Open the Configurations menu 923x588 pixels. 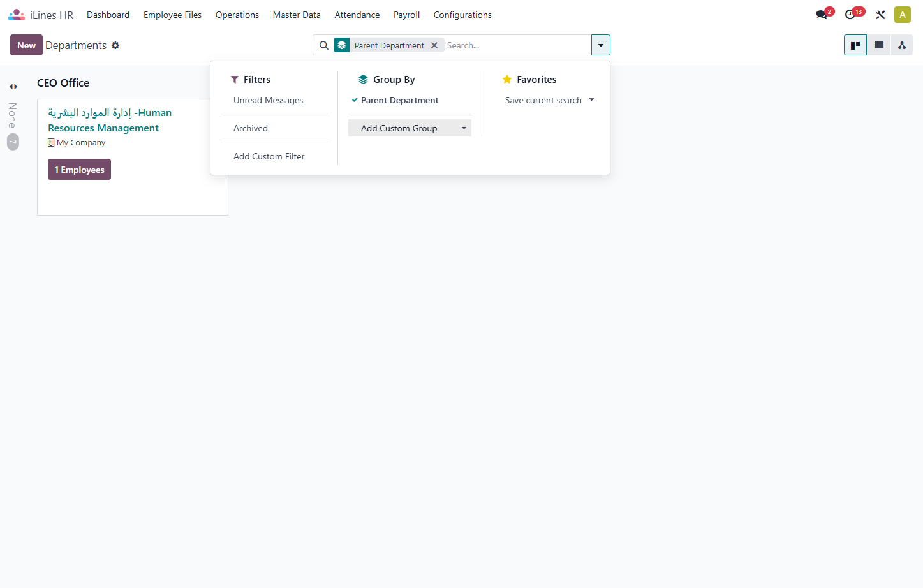462,15
